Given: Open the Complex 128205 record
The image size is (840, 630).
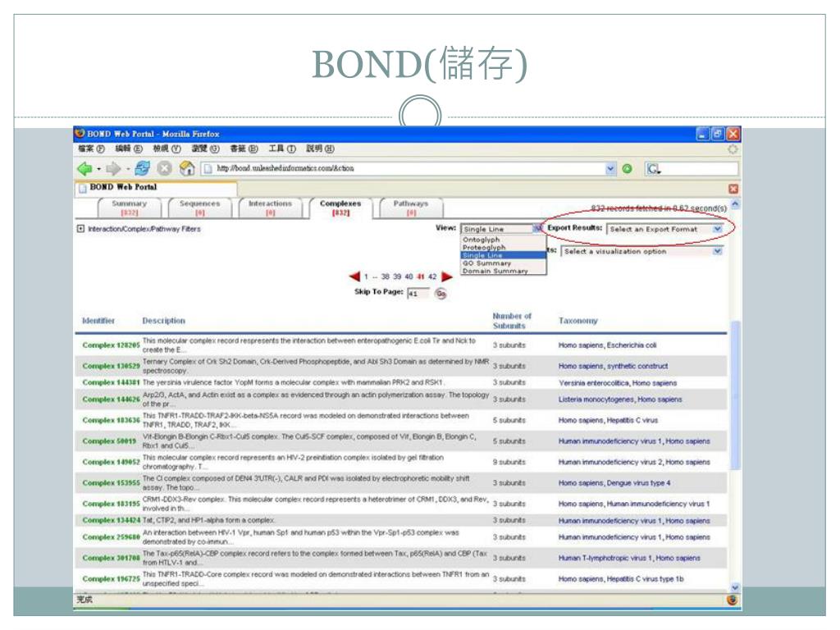Looking at the screenshot, I should click(111, 345).
